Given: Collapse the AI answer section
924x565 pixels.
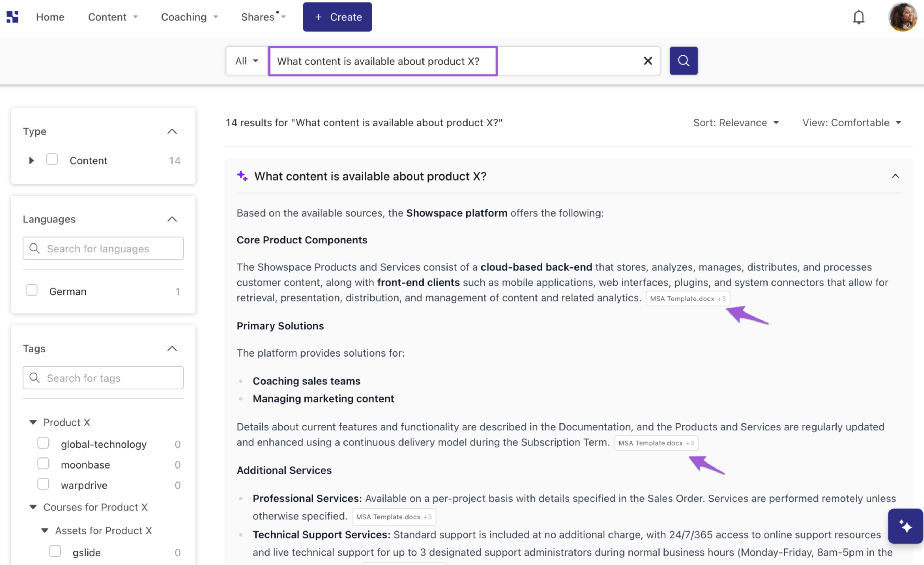Looking at the screenshot, I should tap(895, 176).
